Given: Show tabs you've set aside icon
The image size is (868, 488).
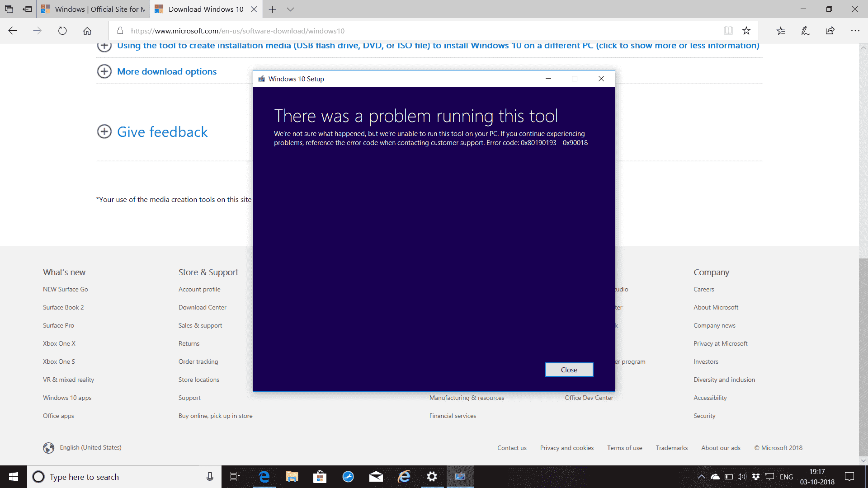Looking at the screenshot, I should 9,9.
